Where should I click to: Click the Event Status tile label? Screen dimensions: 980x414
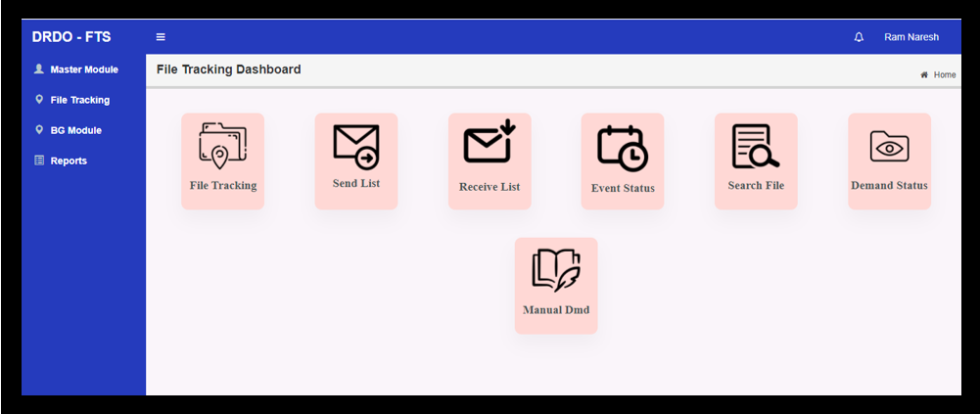click(x=622, y=188)
